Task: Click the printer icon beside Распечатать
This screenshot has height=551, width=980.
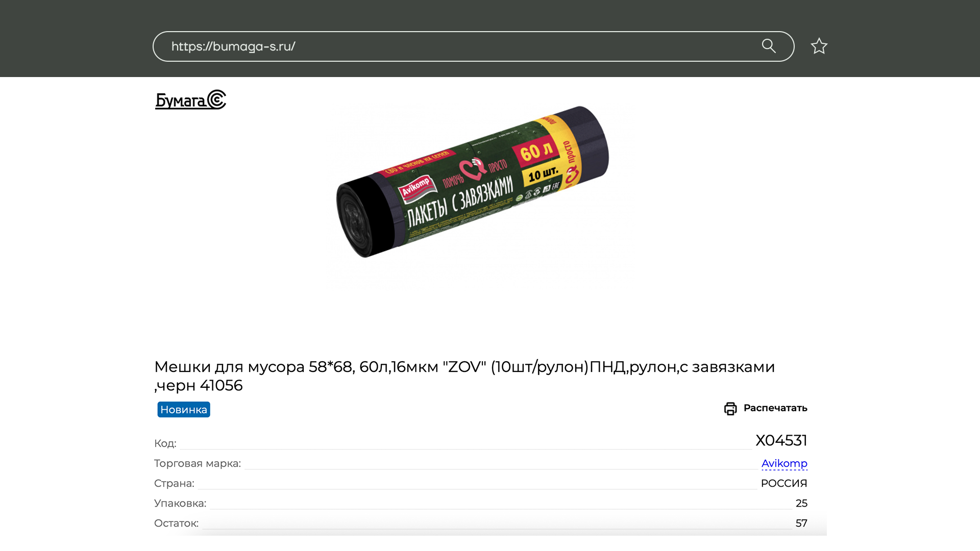Action: 730,408
